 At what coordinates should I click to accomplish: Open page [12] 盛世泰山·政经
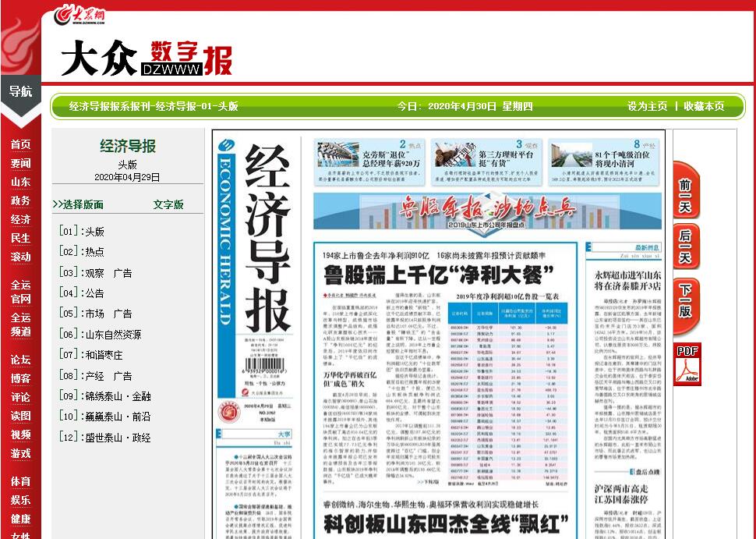click(105, 438)
